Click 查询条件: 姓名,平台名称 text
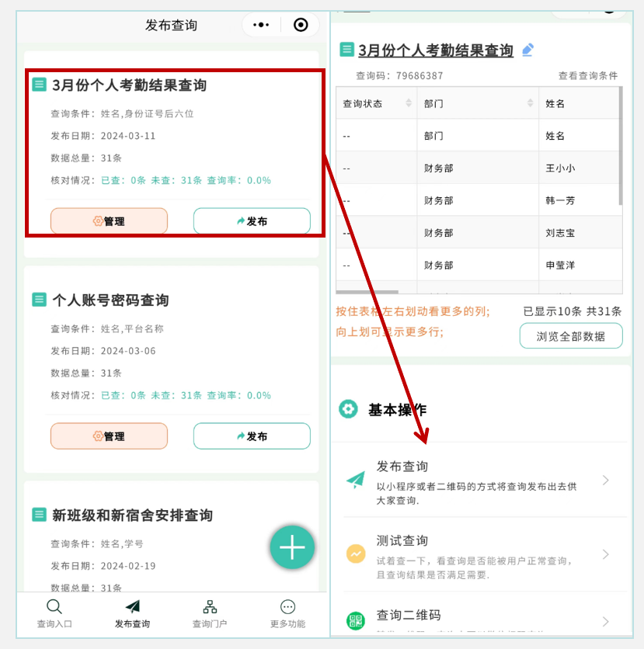The height and width of the screenshot is (649, 644). 107,328
